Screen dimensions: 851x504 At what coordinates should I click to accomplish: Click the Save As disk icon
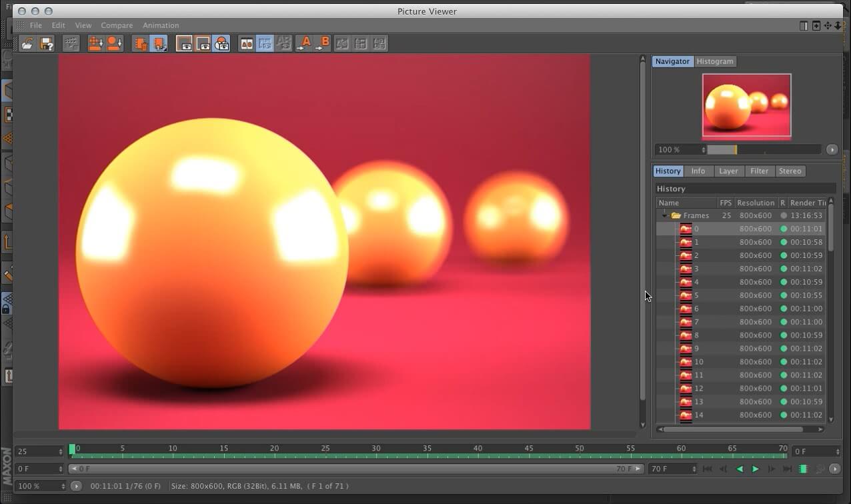point(47,44)
